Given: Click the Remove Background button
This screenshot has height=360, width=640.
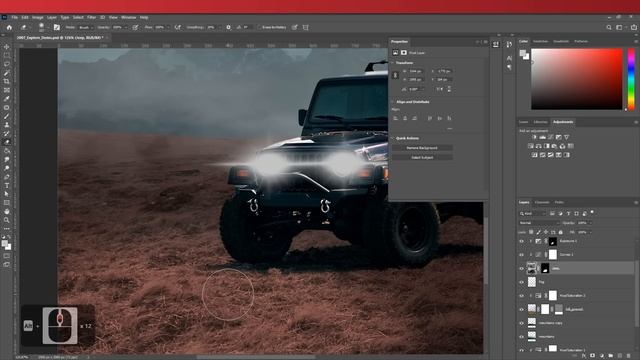Looking at the screenshot, I should click(x=422, y=148).
